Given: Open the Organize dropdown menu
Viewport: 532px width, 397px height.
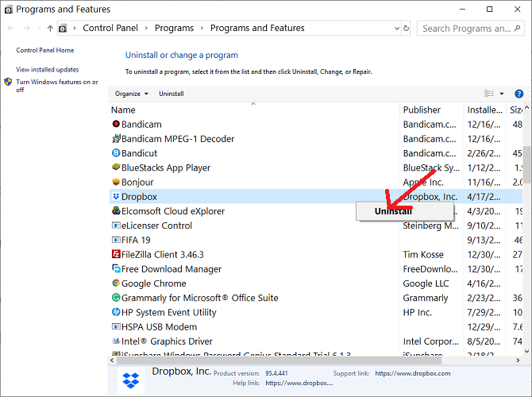Looking at the screenshot, I should click(x=131, y=94).
